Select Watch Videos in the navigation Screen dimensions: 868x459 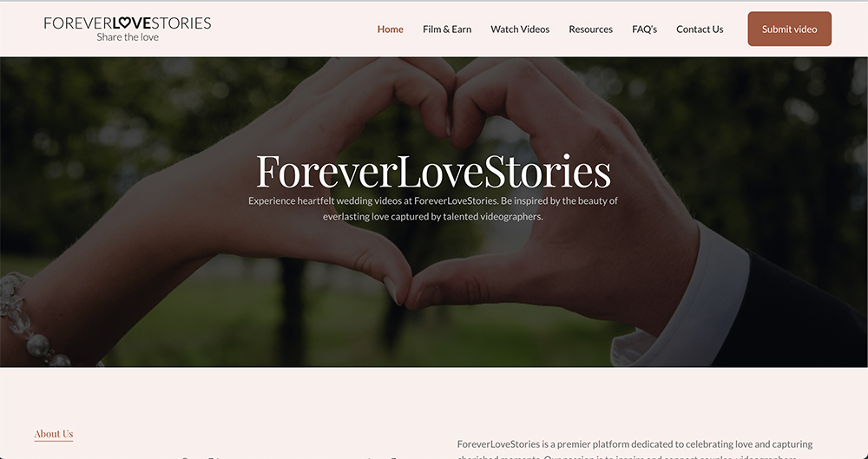(x=520, y=30)
